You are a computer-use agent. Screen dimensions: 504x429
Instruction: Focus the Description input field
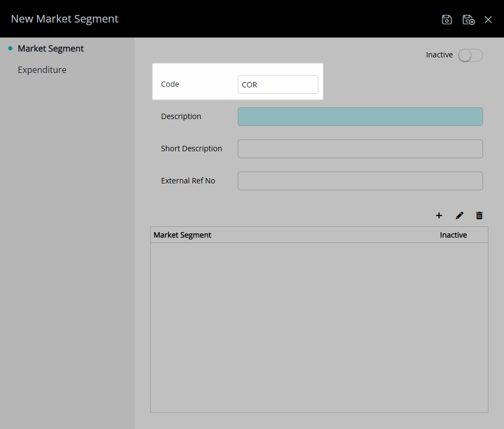(x=360, y=116)
